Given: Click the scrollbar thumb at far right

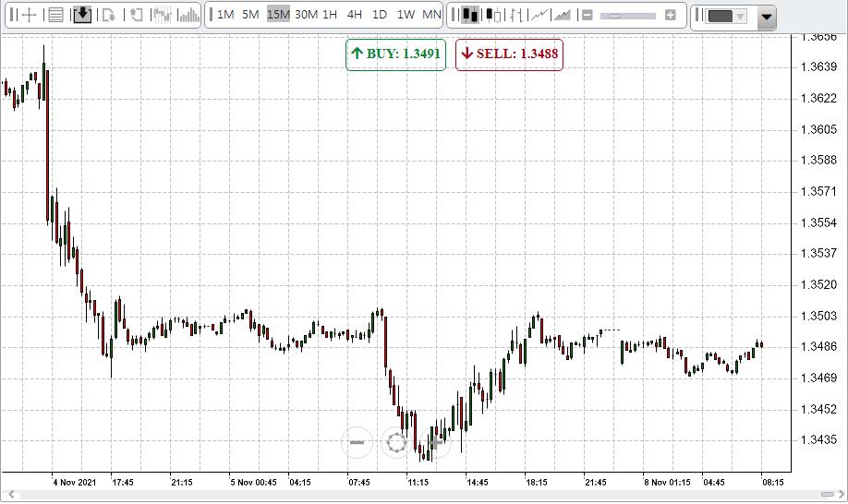Looking at the screenshot, I should [x=828, y=494].
